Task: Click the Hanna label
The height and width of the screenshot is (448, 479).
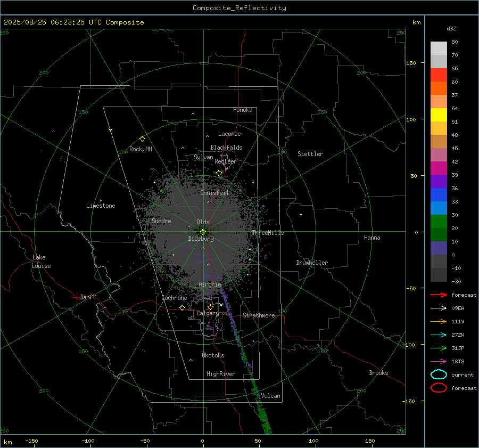Action: (x=372, y=238)
